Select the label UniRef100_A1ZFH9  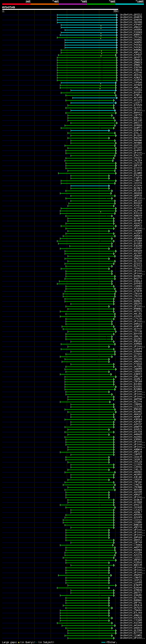131,211
